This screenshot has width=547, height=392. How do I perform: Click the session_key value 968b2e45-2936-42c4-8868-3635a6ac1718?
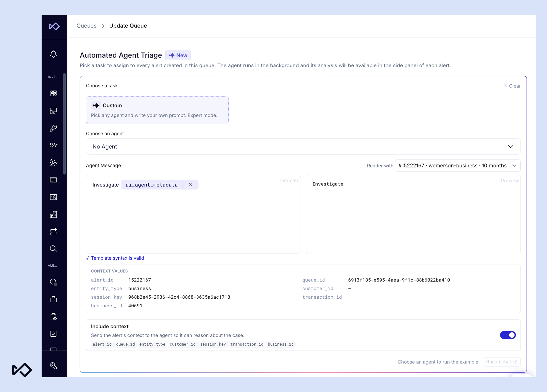pyautogui.click(x=179, y=297)
